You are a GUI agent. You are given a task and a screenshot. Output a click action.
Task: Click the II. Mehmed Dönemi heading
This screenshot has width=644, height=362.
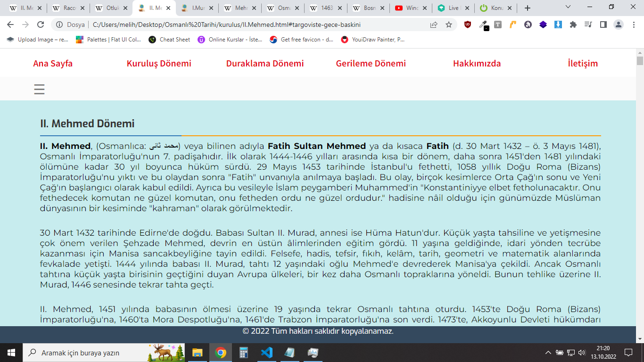87,123
